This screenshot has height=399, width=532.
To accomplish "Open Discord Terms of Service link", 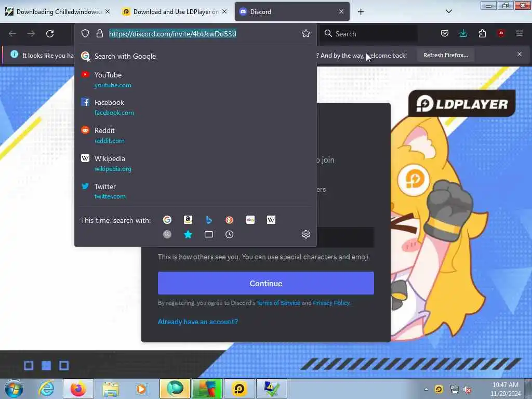I will tap(278, 303).
